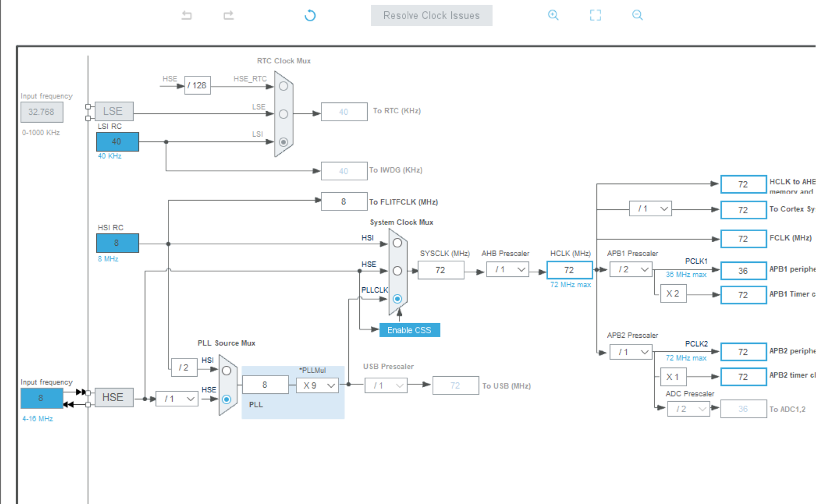Screen dimensions: 819x504
Task: Click the APB2 timer clocks value box
Action: tap(744, 377)
